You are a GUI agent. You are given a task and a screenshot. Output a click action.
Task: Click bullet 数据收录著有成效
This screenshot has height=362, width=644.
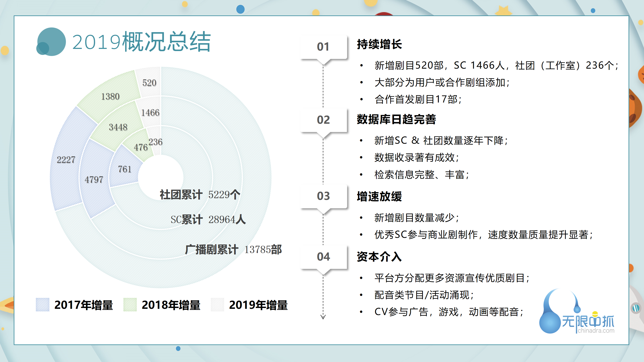pyautogui.click(x=417, y=157)
